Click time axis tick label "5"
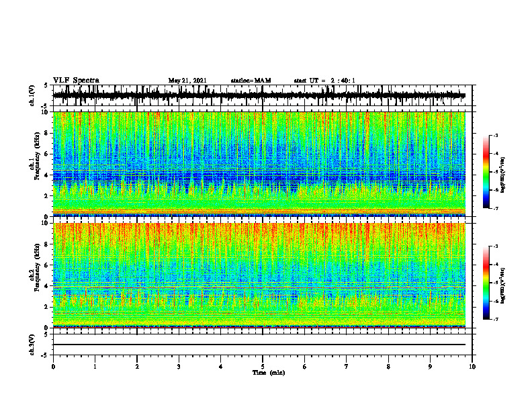This screenshot has height=411, width=532. tap(263, 367)
